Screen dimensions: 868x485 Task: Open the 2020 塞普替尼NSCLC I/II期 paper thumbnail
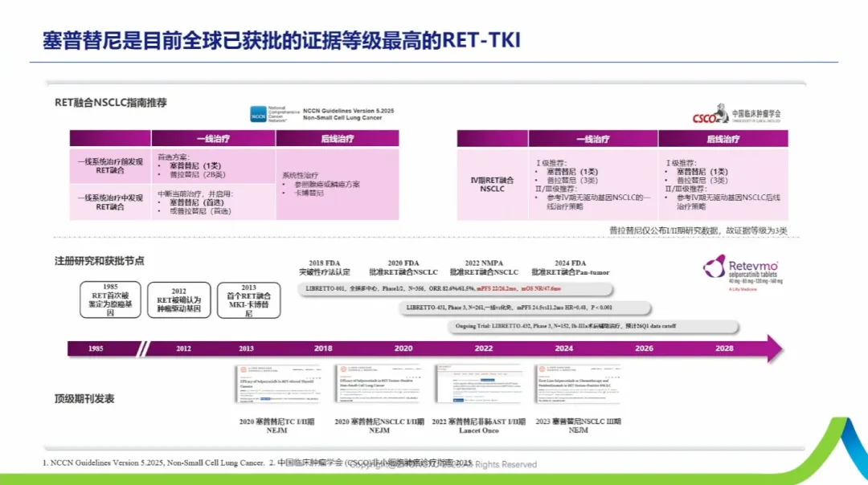point(379,384)
